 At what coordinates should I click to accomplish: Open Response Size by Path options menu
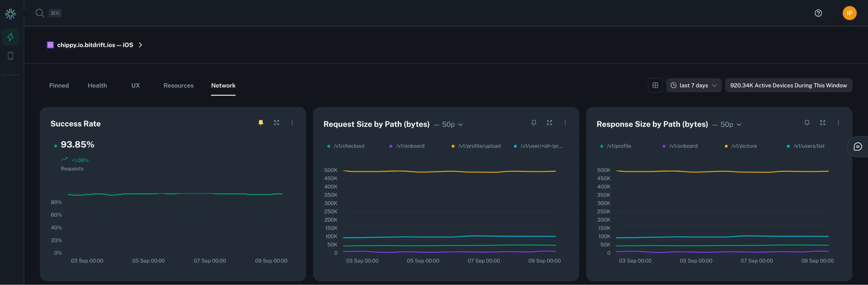point(838,123)
